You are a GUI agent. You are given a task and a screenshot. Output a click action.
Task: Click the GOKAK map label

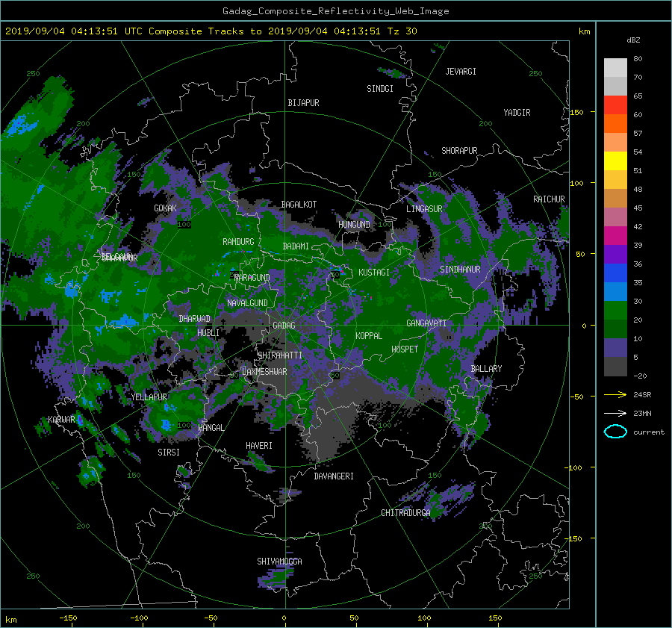click(165, 208)
